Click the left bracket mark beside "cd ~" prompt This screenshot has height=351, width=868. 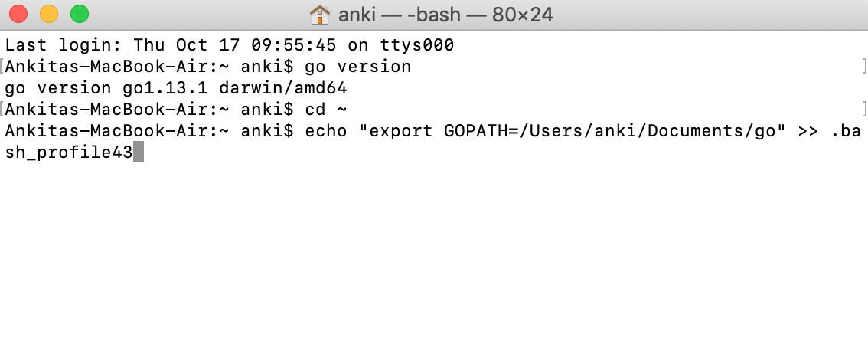[2, 110]
